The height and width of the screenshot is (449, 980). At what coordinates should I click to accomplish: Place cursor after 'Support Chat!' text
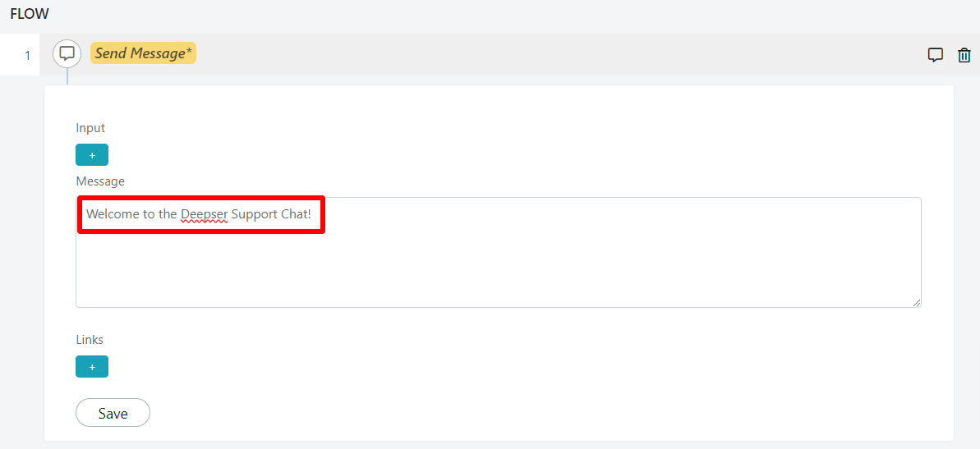click(312, 214)
